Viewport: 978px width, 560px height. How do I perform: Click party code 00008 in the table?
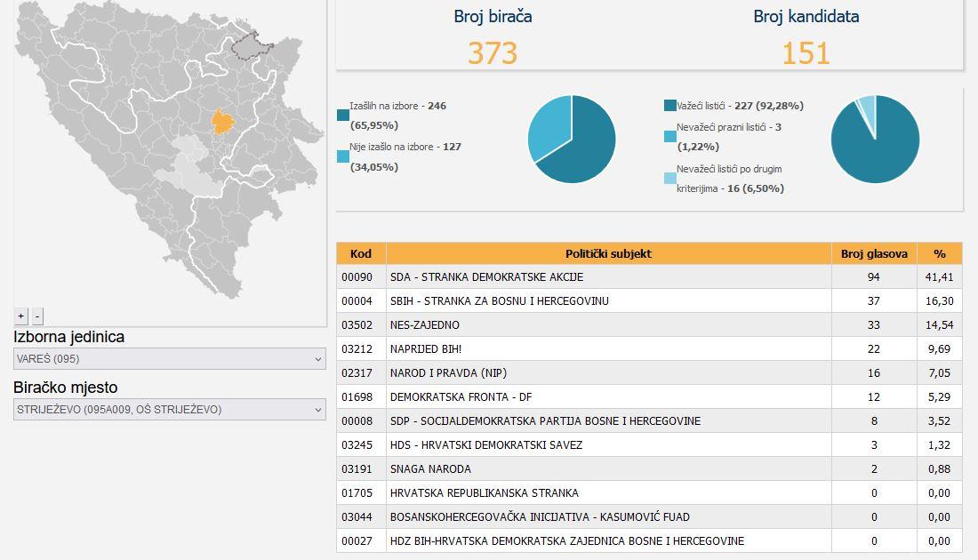click(x=357, y=421)
